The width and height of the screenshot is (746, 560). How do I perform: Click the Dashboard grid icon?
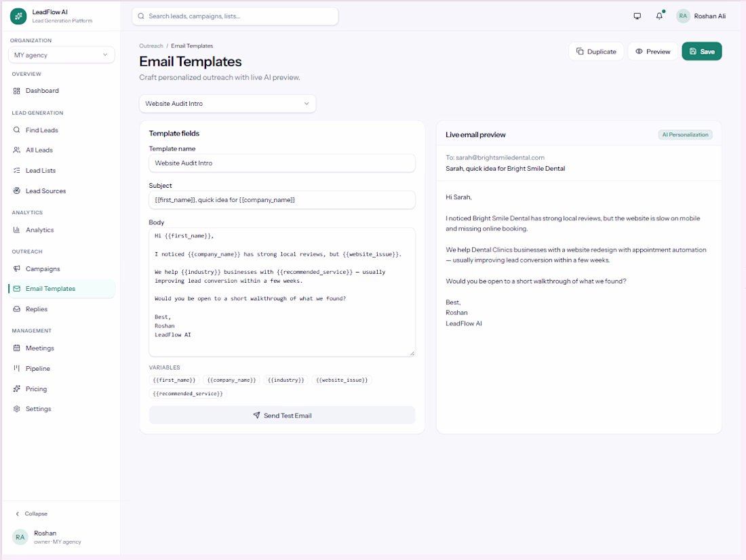coord(17,91)
